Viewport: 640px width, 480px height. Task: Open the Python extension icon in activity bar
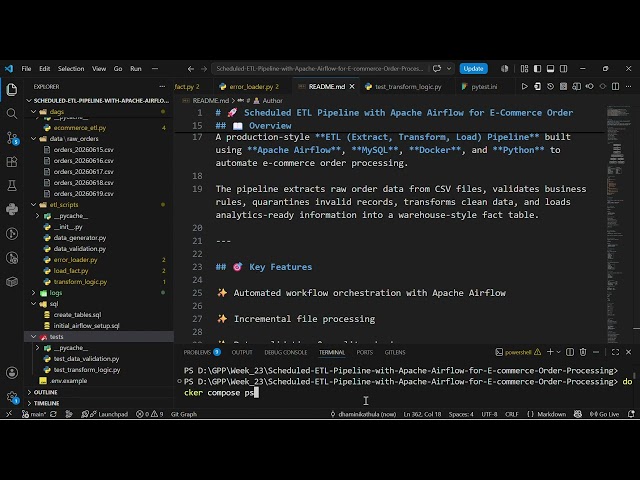point(12,209)
